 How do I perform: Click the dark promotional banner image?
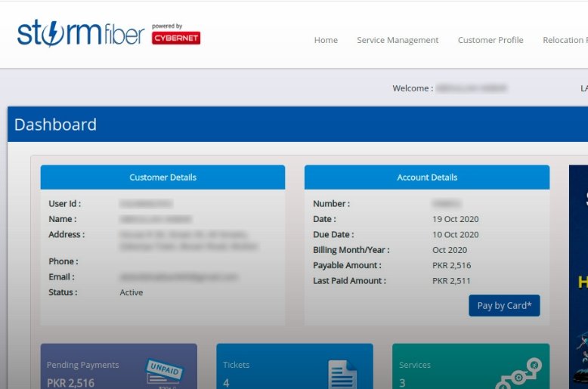(x=578, y=277)
